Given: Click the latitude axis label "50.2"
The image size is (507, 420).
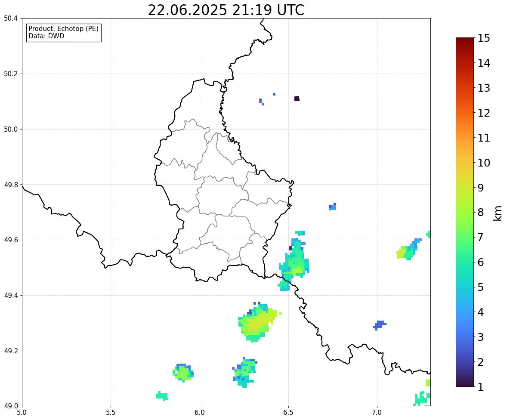Looking at the screenshot, I should [11, 74].
